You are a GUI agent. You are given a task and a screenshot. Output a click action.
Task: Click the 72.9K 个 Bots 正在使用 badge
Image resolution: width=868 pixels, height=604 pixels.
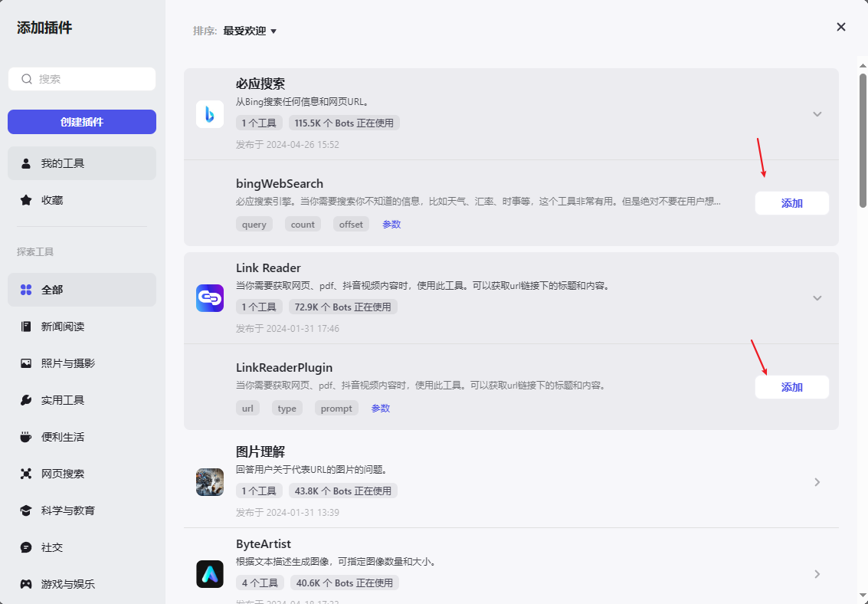(342, 307)
